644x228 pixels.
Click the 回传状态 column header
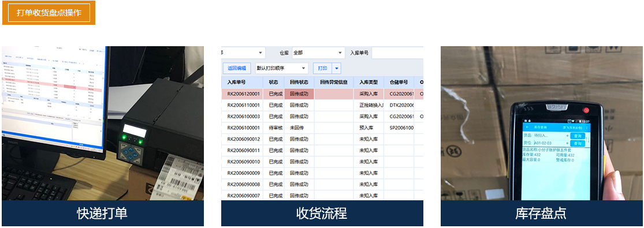[x=299, y=83]
